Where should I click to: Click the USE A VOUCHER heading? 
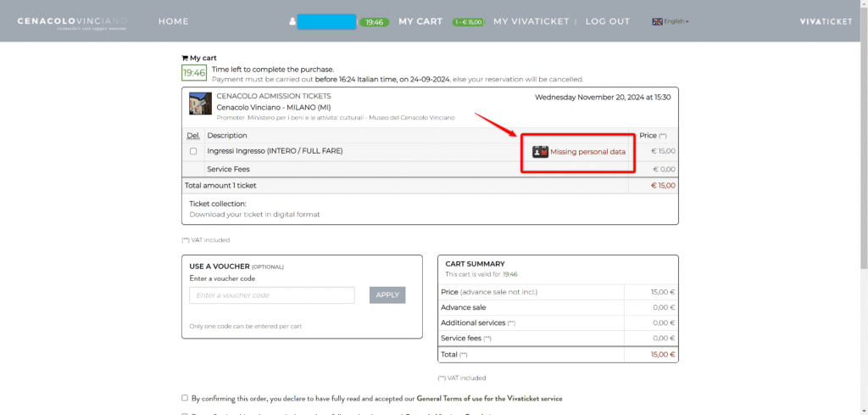(x=236, y=266)
